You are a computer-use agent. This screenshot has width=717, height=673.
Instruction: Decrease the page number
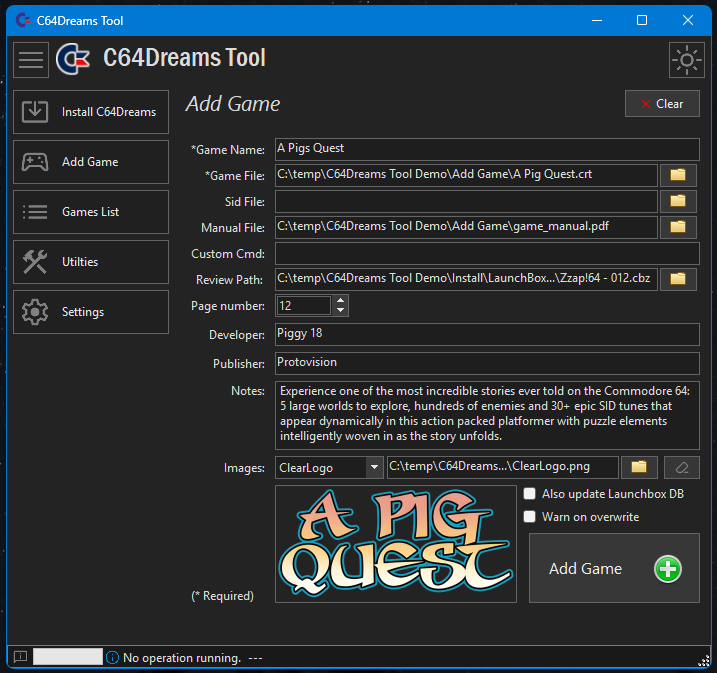pyautogui.click(x=340, y=310)
